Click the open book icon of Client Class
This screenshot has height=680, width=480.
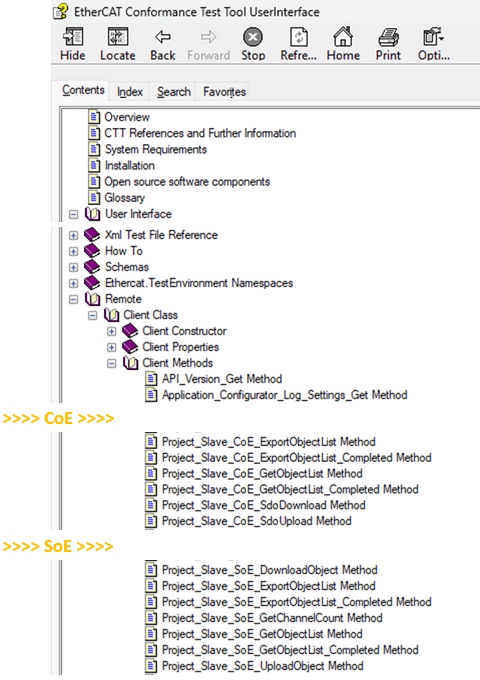[x=111, y=315]
